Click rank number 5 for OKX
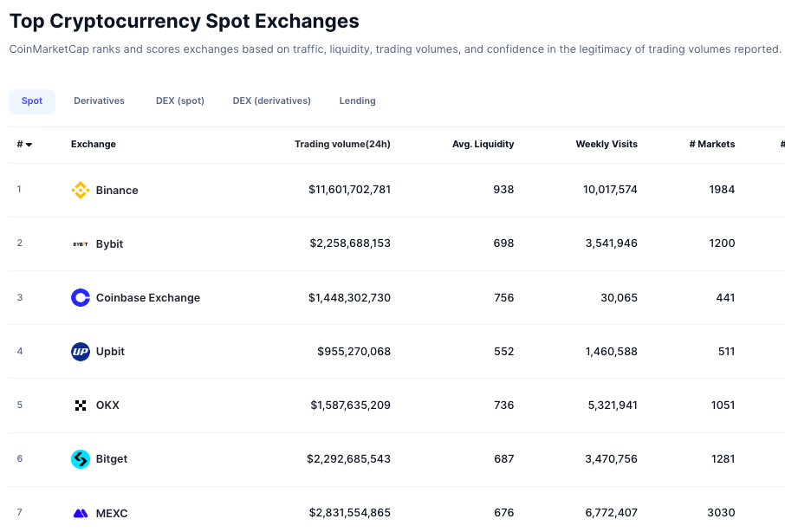This screenshot has height=532, width=785. [20, 405]
